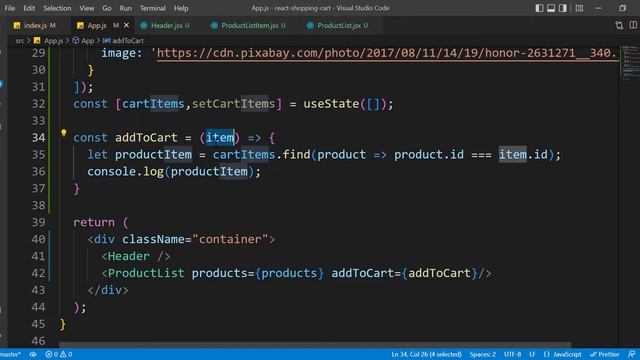640x360 pixels.
Task: Switch to the ProductList.jsx tab
Action: (x=338, y=25)
